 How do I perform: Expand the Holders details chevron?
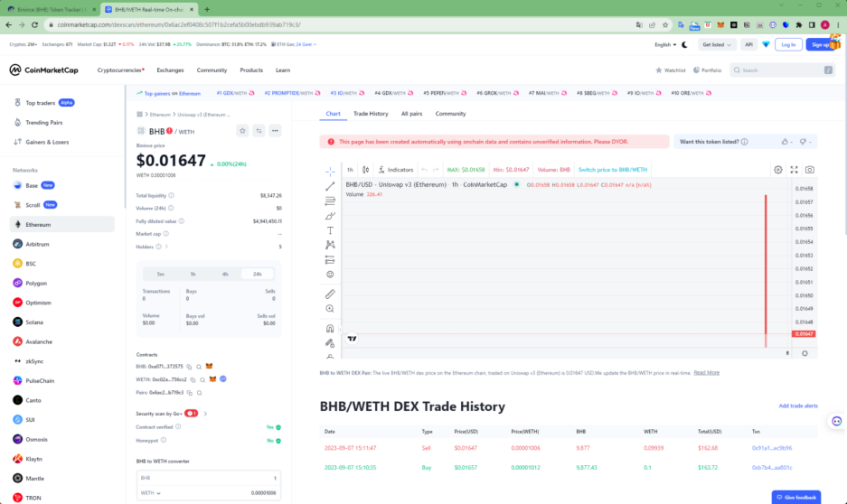166,247
